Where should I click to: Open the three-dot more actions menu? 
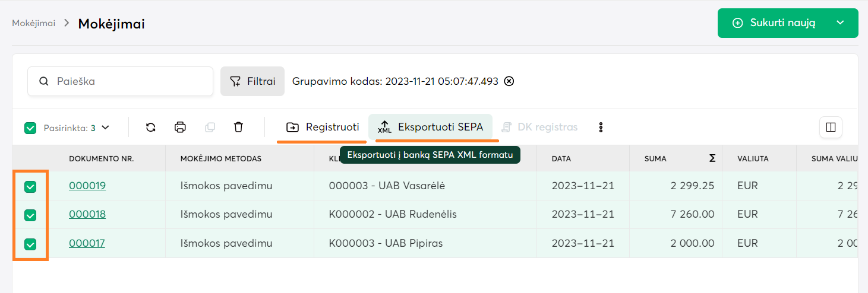pos(601,127)
